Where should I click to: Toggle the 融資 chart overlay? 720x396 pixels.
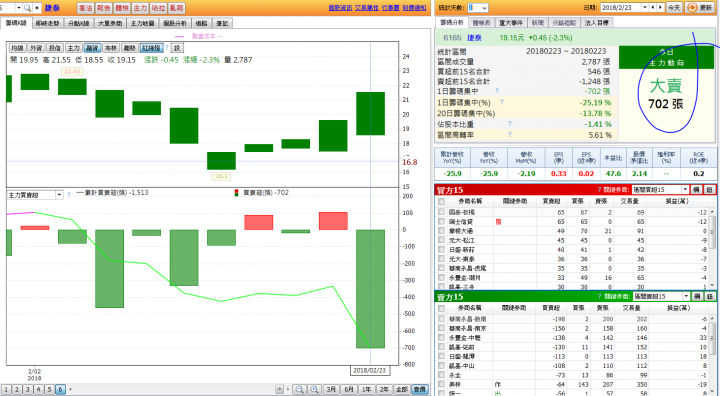point(92,48)
